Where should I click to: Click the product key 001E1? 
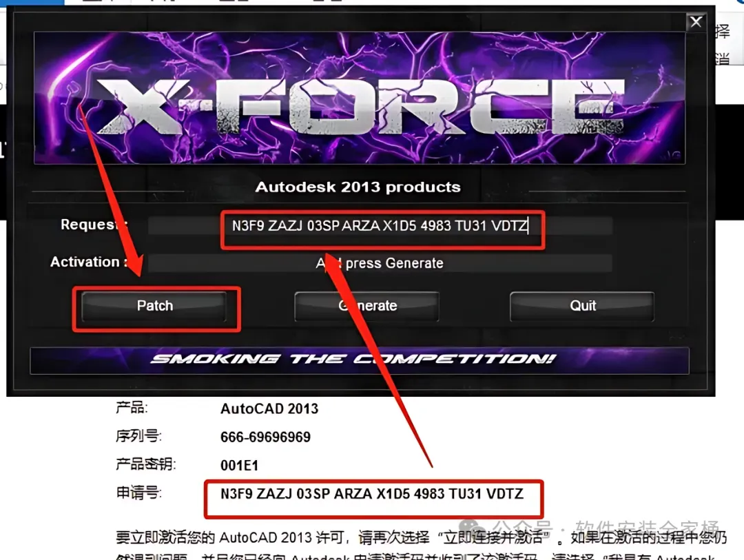coord(240,466)
